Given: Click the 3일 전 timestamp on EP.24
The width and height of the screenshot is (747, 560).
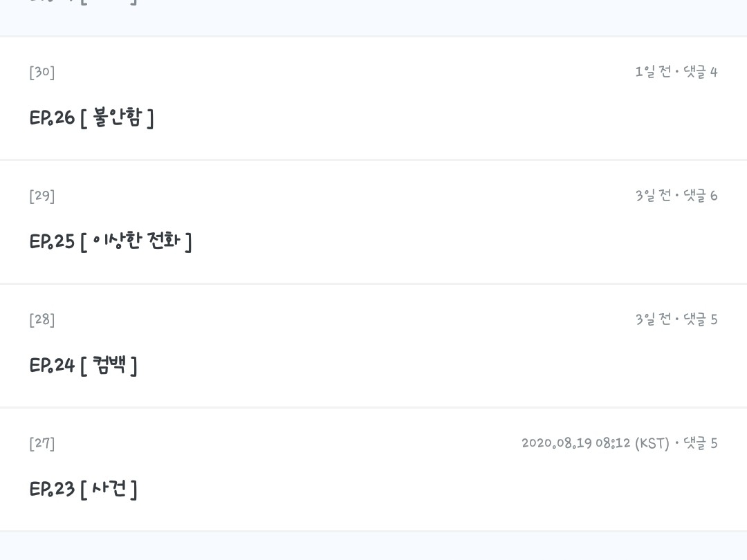Looking at the screenshot, I should coord(653,319).
